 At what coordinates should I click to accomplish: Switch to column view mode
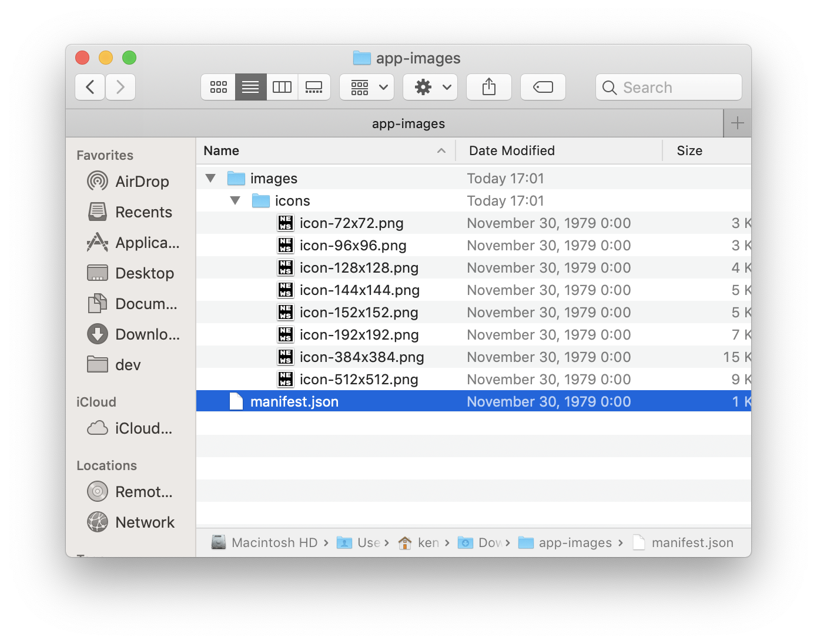tap(282, 86)
